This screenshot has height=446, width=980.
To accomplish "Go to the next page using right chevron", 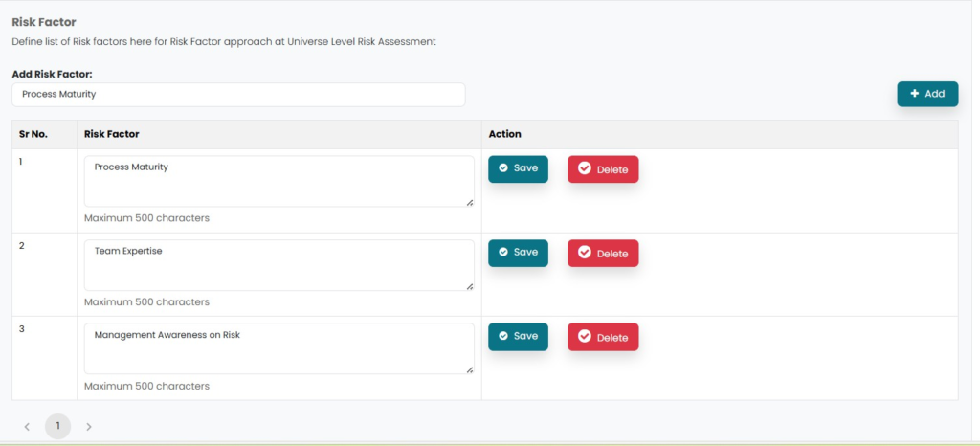I will [x=89, y=427].
